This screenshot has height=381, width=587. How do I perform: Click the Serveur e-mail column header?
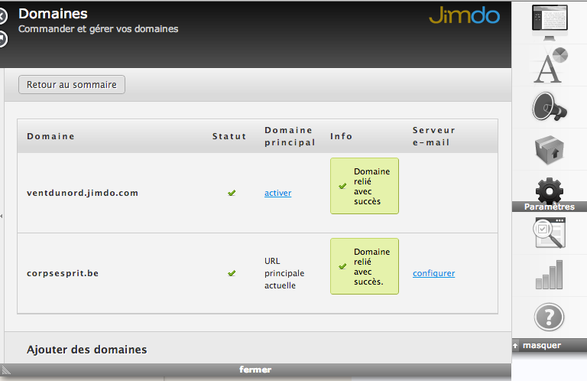(434, 136)
